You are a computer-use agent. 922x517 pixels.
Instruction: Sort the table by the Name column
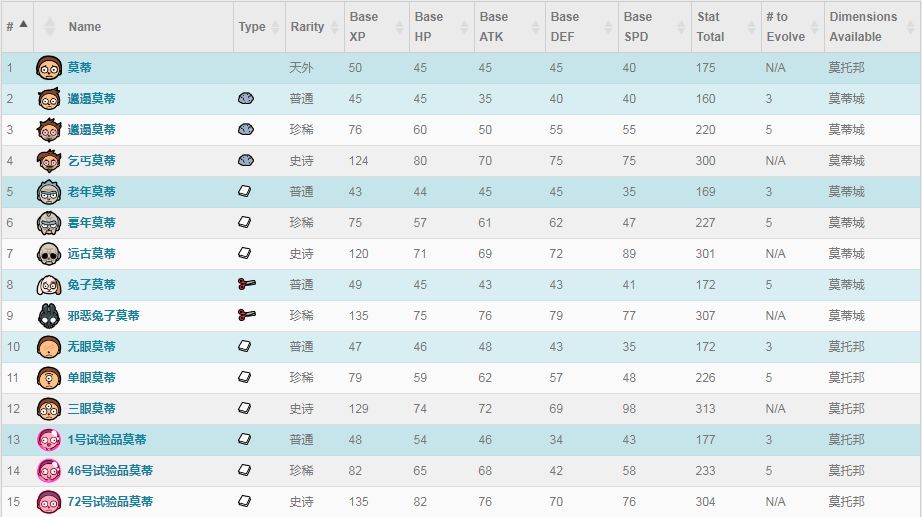click(133, 26)
